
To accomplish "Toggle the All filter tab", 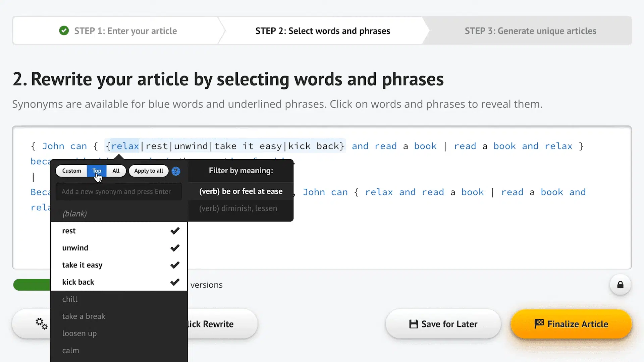I will 116,170.
